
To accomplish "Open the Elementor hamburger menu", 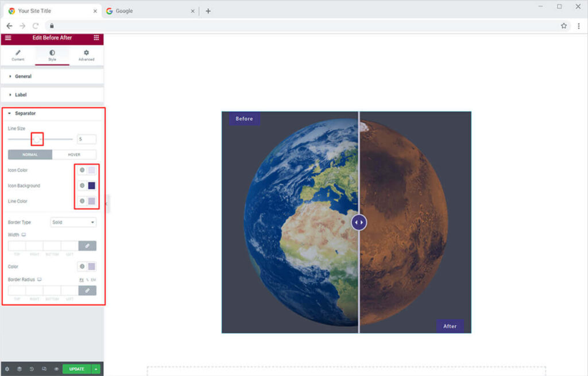I will pyautogui.click(x=8, y=38).
